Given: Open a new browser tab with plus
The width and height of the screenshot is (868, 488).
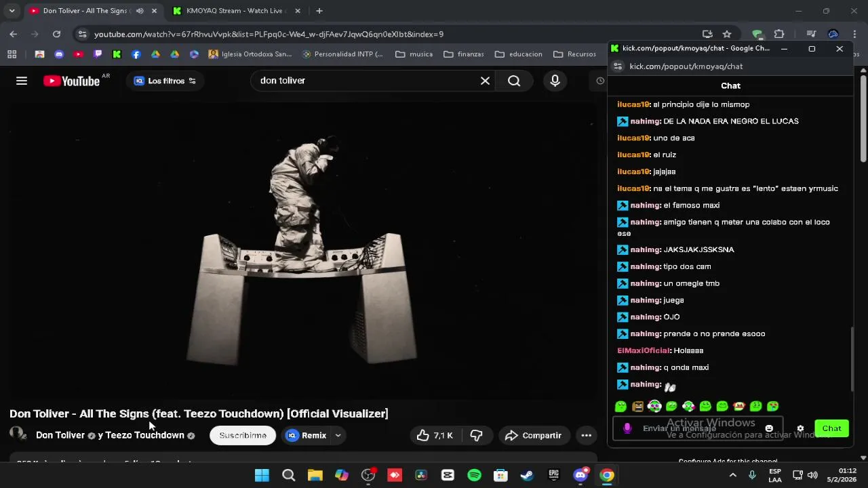Looking at the screenshot, I should click(x=319, y=11).
